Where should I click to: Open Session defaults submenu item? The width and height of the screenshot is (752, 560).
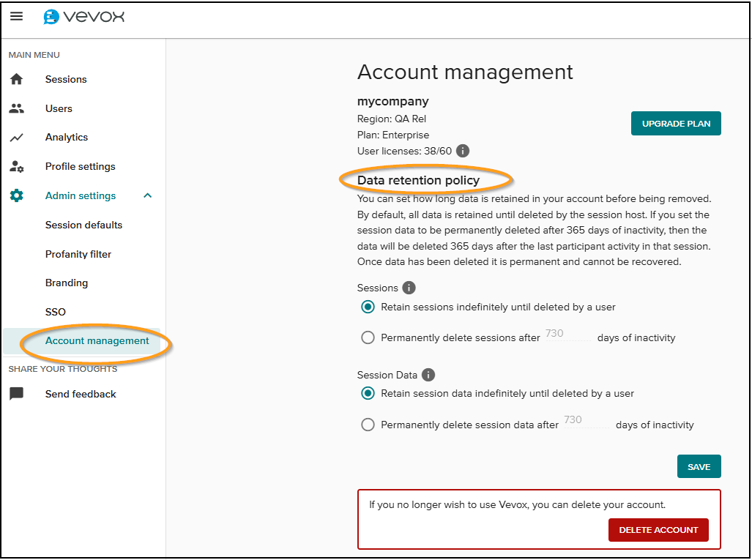point(84,225)
